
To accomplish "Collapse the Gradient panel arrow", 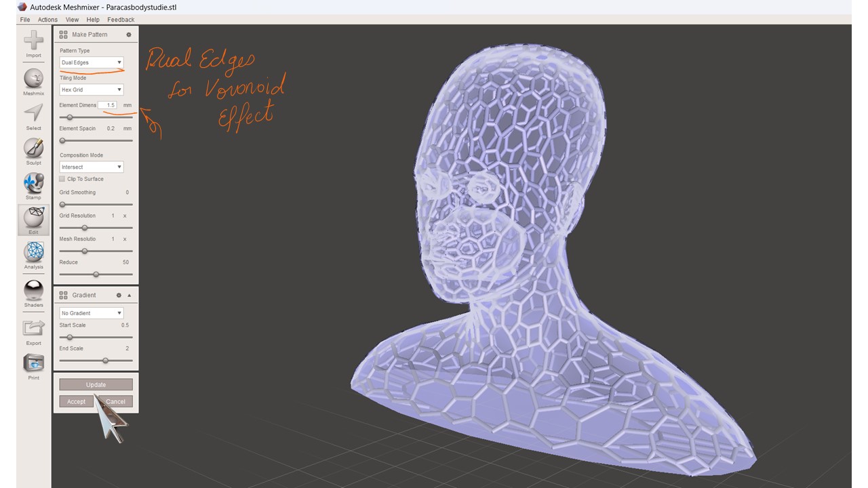I will tap(130, 296).
